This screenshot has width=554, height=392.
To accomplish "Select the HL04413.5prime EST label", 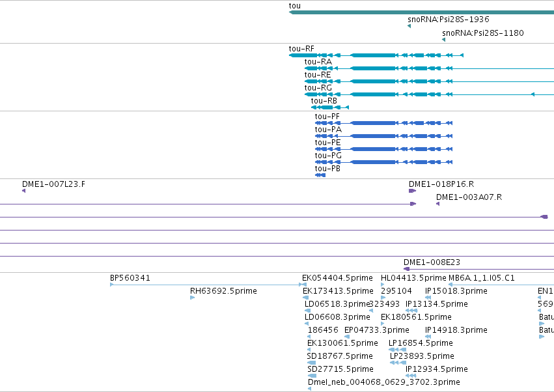I will [413, 278].
